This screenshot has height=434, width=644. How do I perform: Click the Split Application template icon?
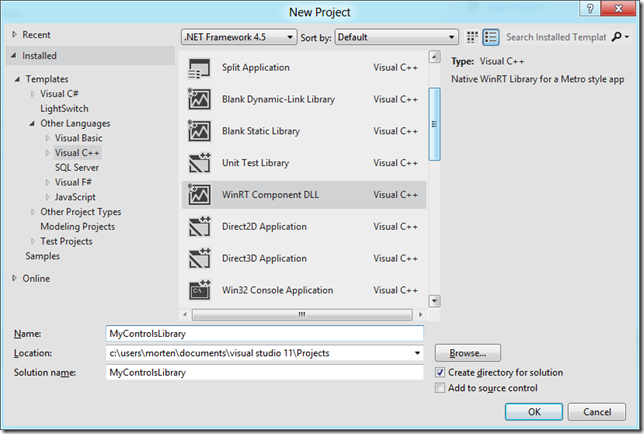199,68
